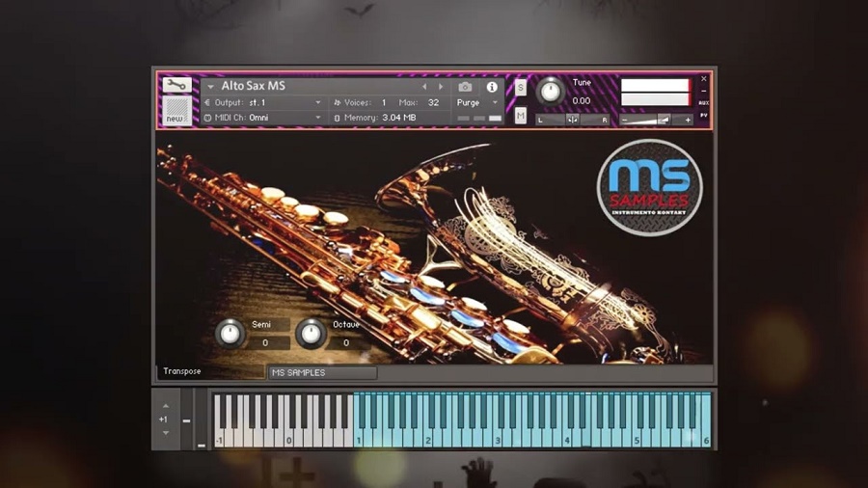Viewport: 868px width, 488px height.
Task: Click the pan slider R end
Action: 604,120
